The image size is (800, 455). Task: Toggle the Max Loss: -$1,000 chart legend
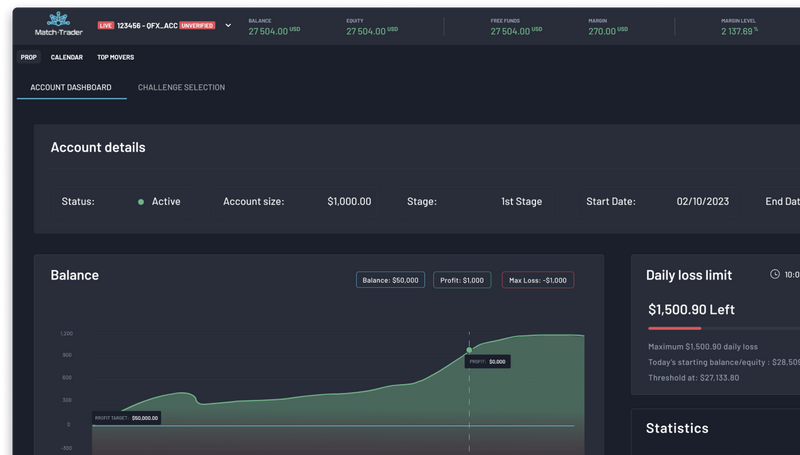[538, 281]
